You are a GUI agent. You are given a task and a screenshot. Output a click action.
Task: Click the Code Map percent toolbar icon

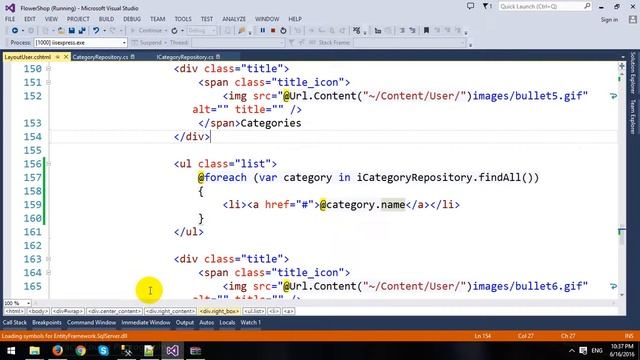coord(357,31)
